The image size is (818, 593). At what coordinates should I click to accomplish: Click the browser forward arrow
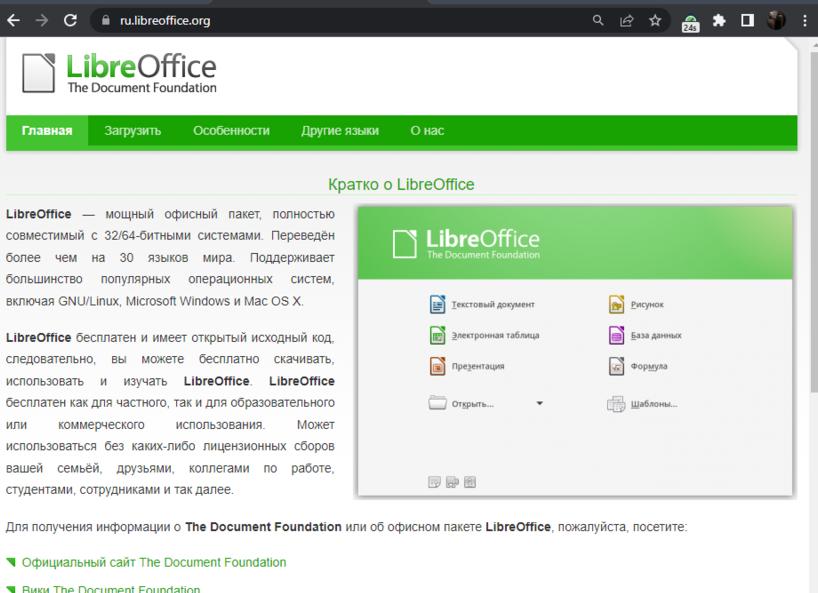tap(42, 20)
